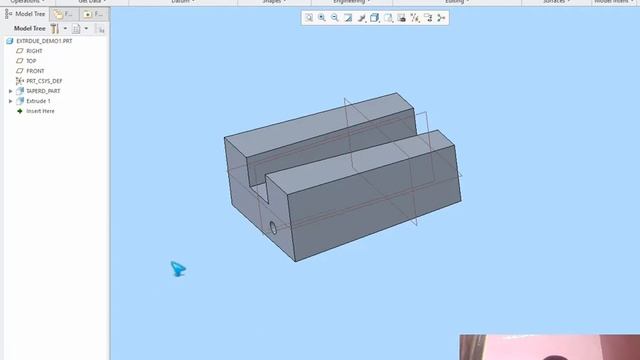
Task: Open the View Manager icon
Action: click(x=402, y=18)
